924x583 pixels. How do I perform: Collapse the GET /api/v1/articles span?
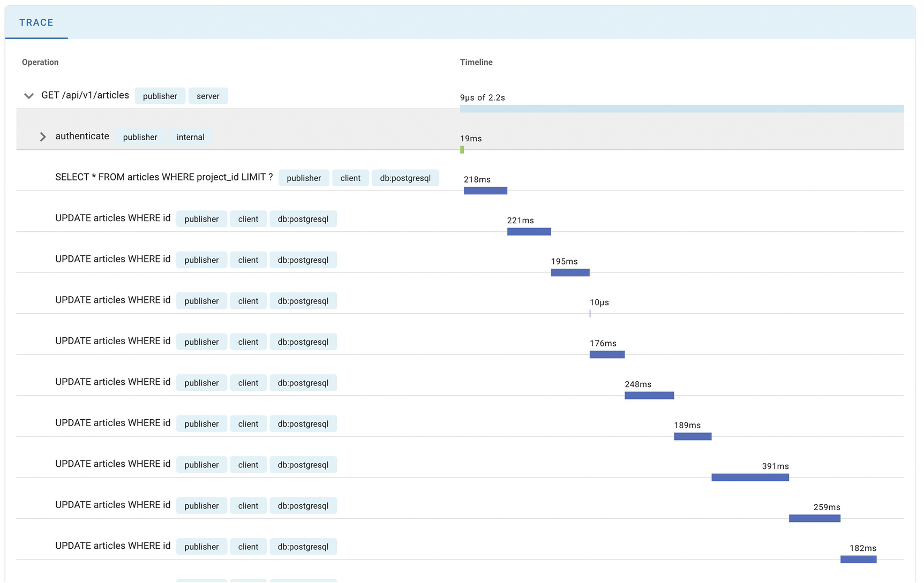(x=29, y=96)
